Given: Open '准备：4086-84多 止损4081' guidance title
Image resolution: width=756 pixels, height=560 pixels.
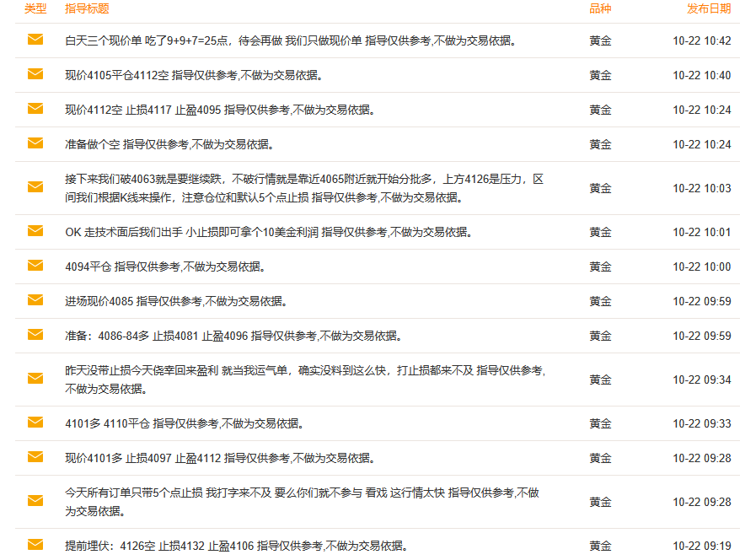Looking at the screenshot, I should pos(233,336).
